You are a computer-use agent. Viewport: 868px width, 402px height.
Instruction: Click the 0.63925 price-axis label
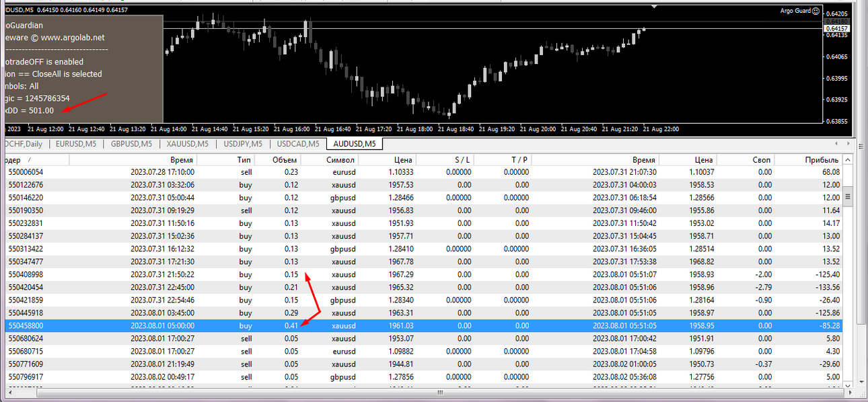tap(838, 99)
